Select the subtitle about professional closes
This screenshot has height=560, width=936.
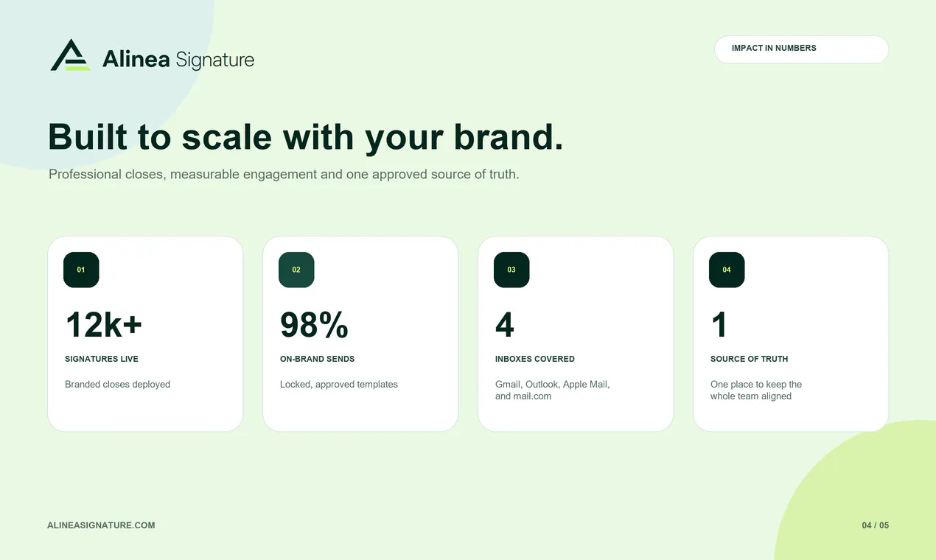[x=284, y=175]
